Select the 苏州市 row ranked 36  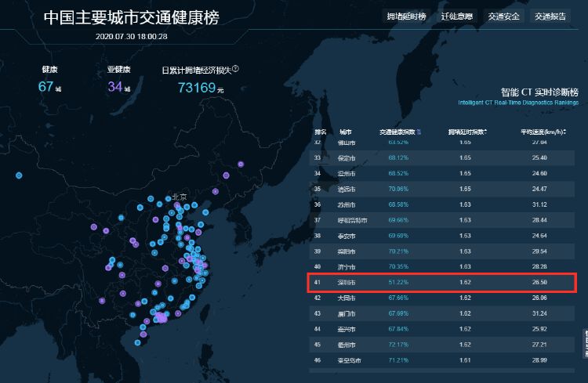443,205
